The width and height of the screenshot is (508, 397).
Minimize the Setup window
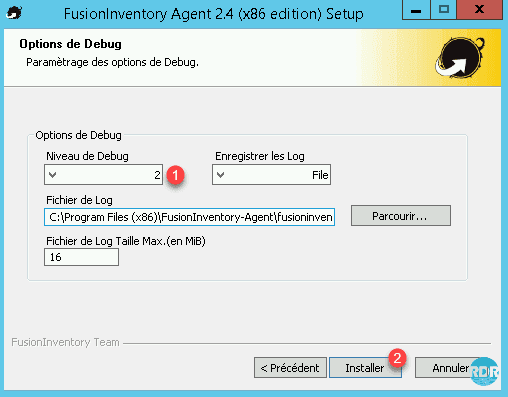pos(416,10)
